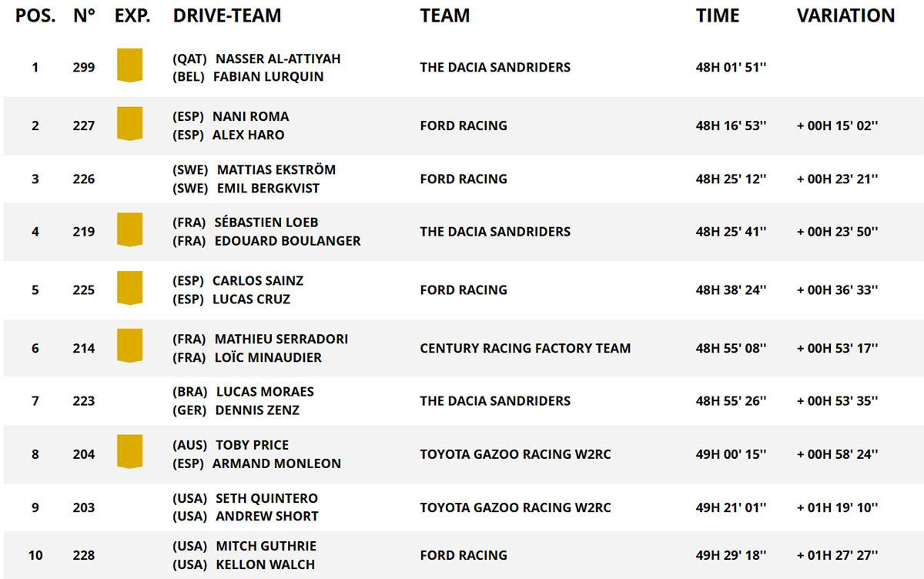This screenshot has height=579, width=924.
Task: Click the gold badge beside Nasser Al-Attiyah
Action: click(129, 65)
